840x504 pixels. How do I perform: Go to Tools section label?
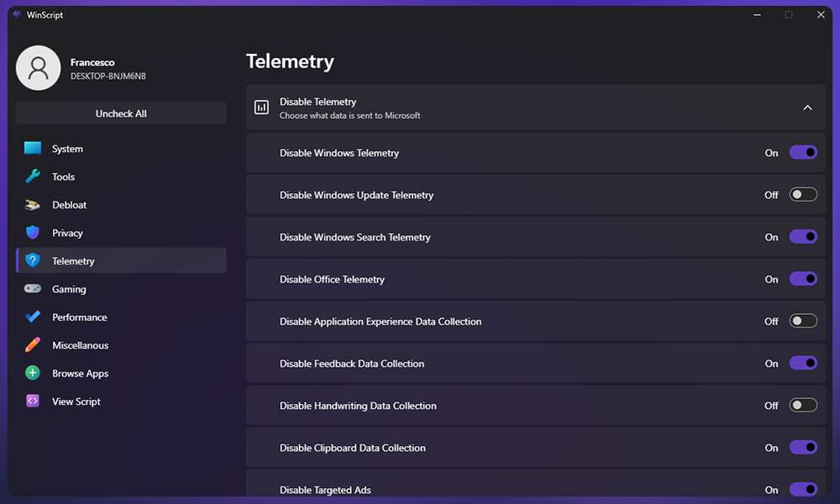(63, 176)
